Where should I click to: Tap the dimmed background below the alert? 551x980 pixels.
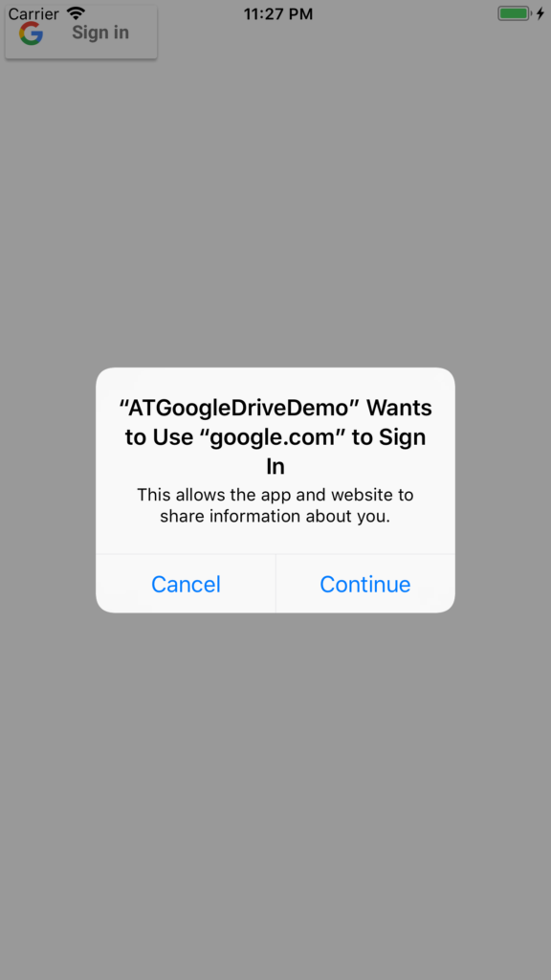[275, 793]
